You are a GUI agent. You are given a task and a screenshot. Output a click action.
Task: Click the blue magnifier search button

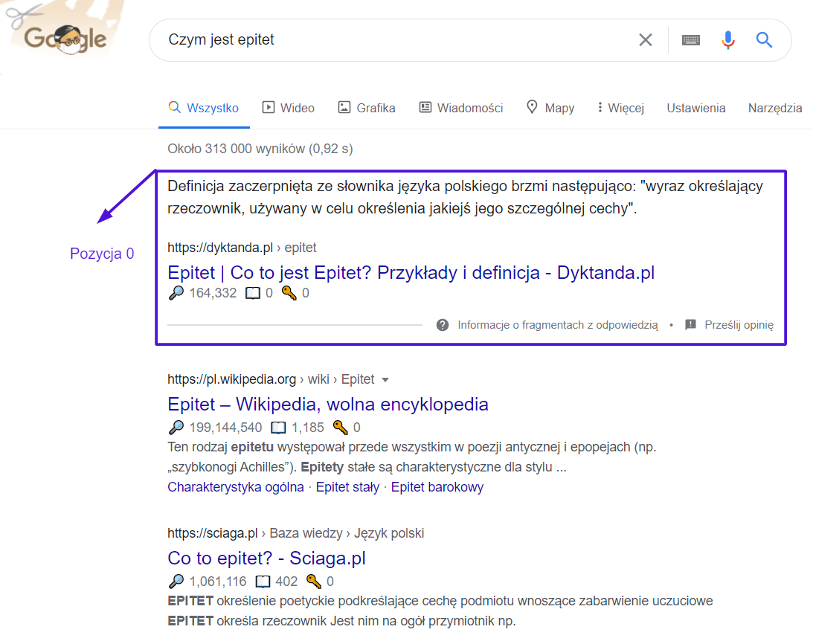764,40
